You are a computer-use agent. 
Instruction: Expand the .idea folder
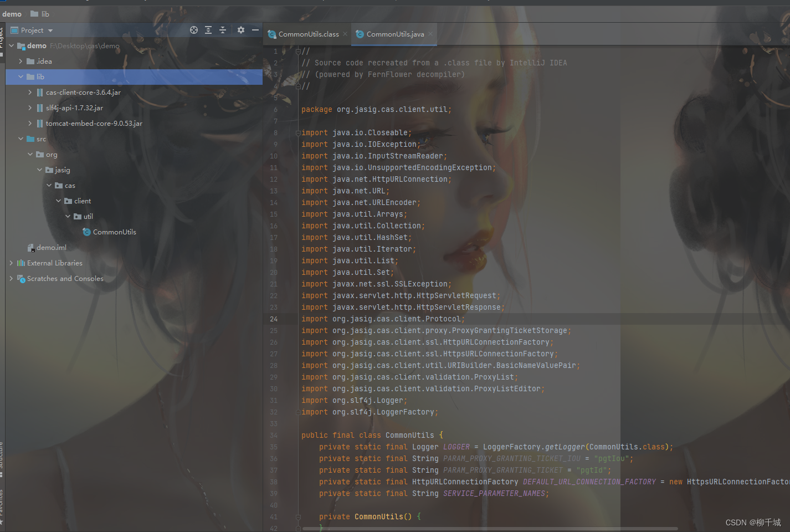point(21,62)
